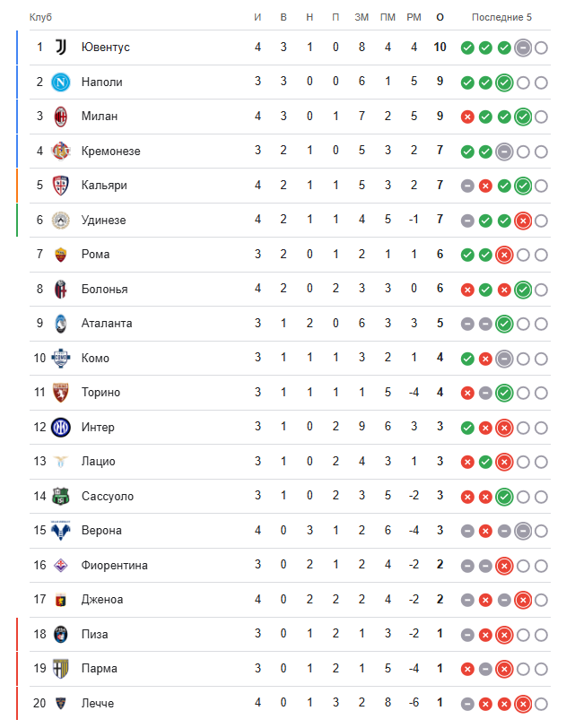Click the Juventus club logo
The height and width of the screenshot is (728, 575).
[x=61, y=47]
